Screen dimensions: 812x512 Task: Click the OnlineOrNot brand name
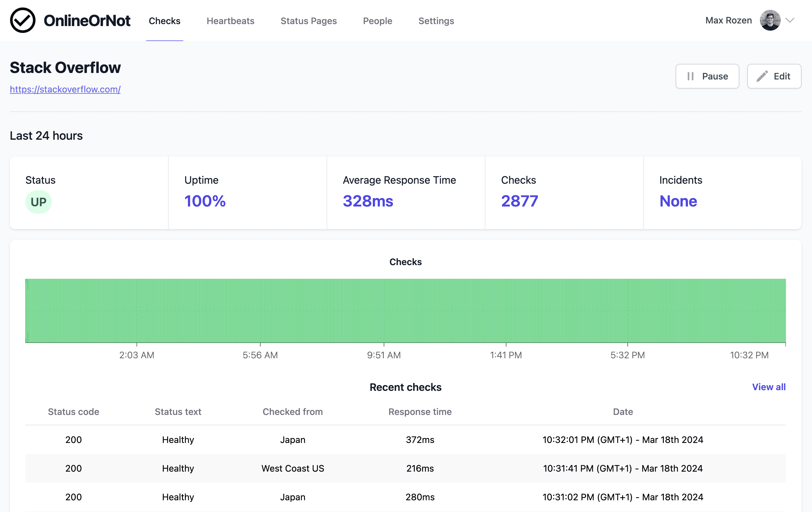point(87,21)
